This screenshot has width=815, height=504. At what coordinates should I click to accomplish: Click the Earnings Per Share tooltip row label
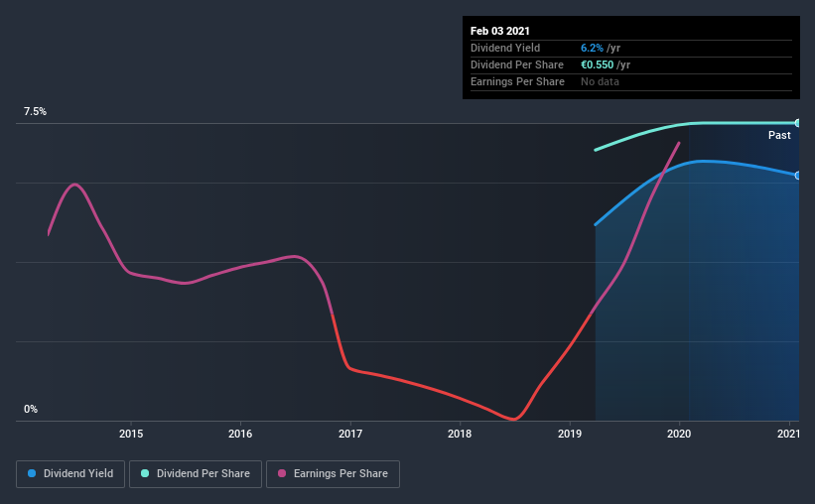point(518,81)
